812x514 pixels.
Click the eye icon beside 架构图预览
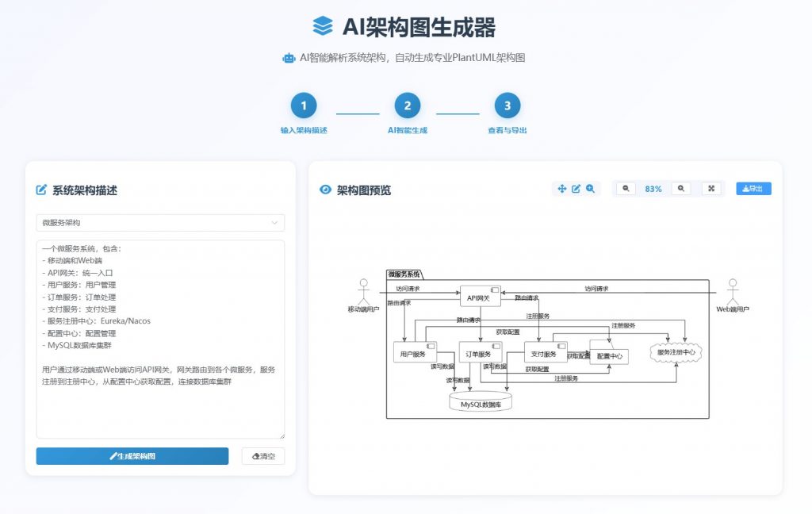point(325,190)
